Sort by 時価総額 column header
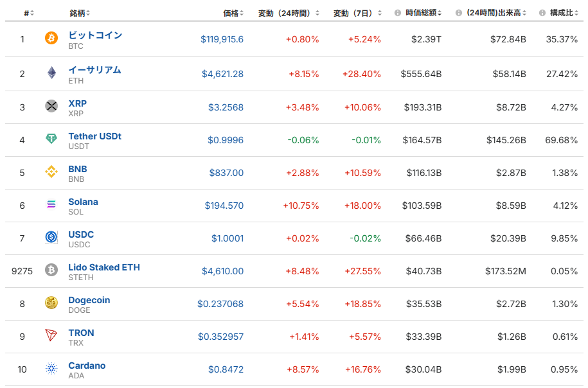The width and height of the screenshot is (588, 388). point(423,13)
